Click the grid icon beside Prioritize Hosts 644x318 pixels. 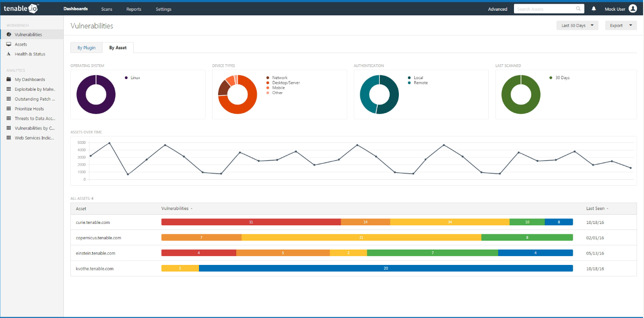click(x=9, y=109)
